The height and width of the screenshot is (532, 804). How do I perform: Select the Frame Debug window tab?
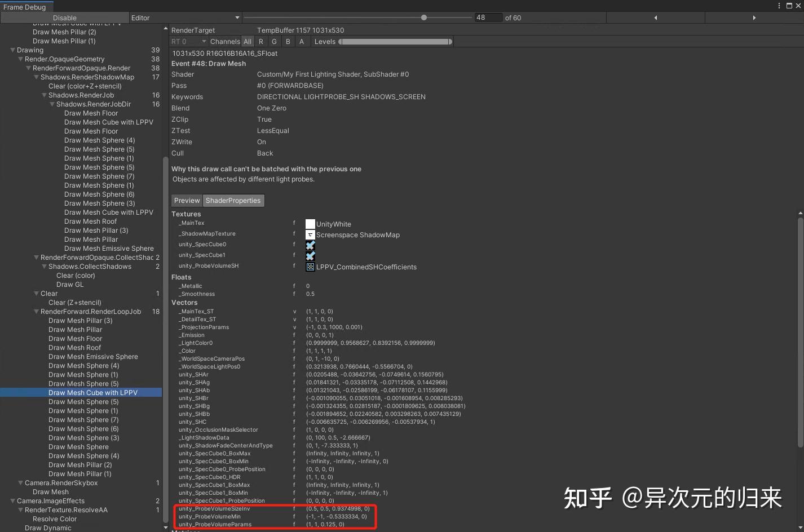[24, 7]
